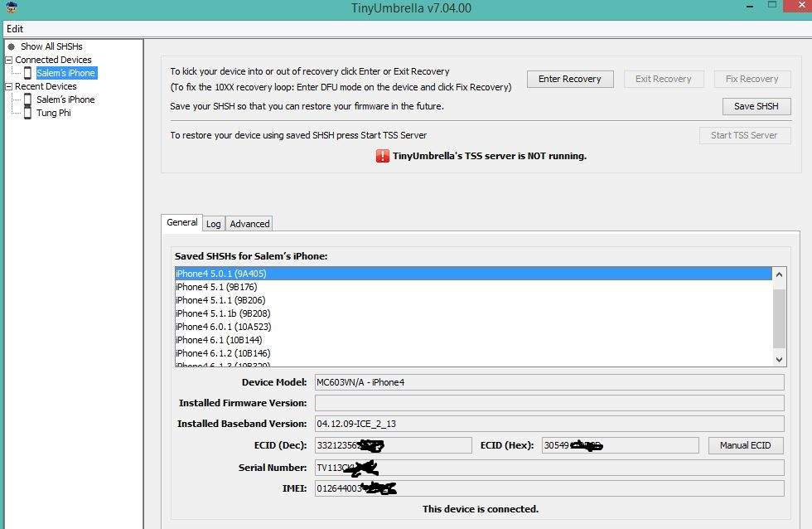
Task: Click the Tung Phi device icon
Action: (27, 113)
